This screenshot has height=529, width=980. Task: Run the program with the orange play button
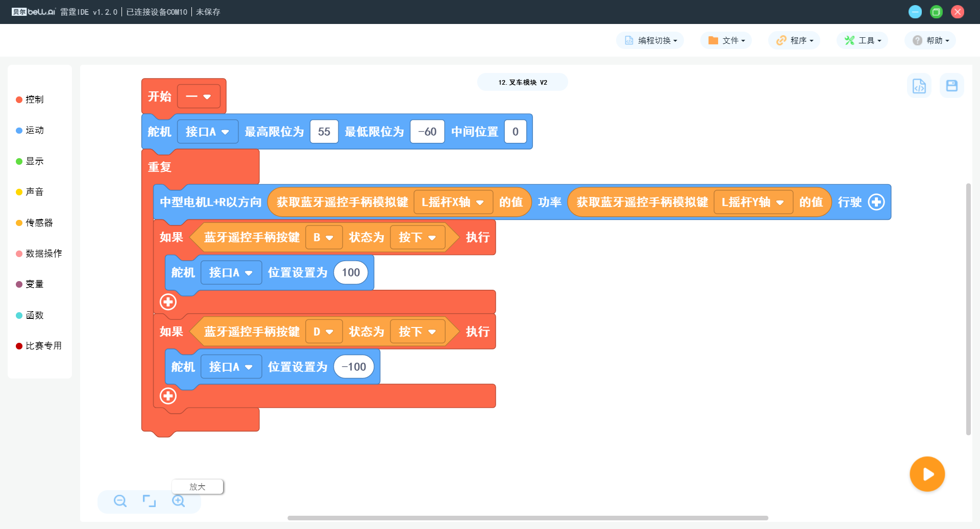tap(927, 474)
